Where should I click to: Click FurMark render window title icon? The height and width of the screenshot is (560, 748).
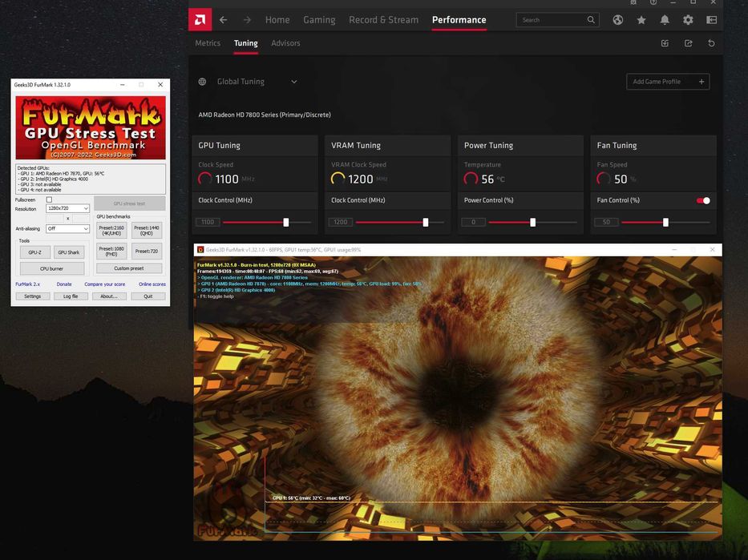200,250
